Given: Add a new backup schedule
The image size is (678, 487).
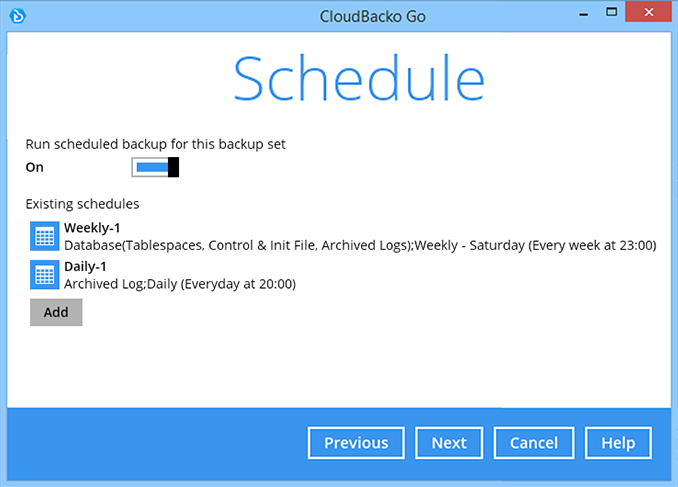Looking at the screenshot, I should tap(56, 312).
